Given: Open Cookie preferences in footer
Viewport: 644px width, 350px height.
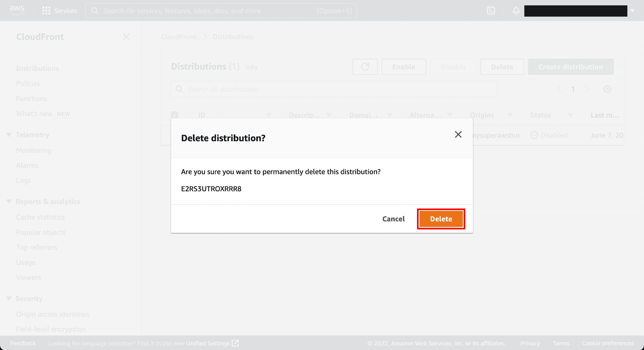Looking at the screenshot, I should coord(608,343).
